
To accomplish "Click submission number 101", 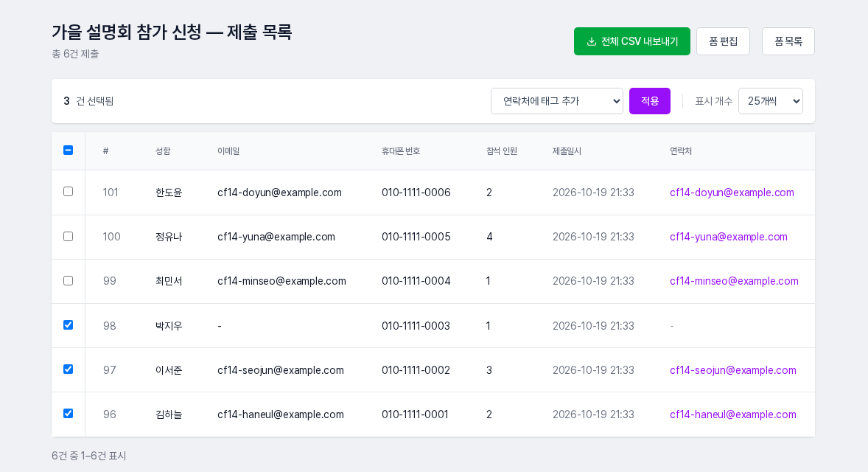I will tap(111, 192).
